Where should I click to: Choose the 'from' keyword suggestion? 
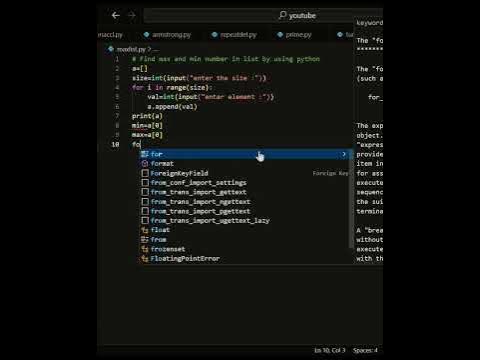pyautogui.click(x=245, y=240)
